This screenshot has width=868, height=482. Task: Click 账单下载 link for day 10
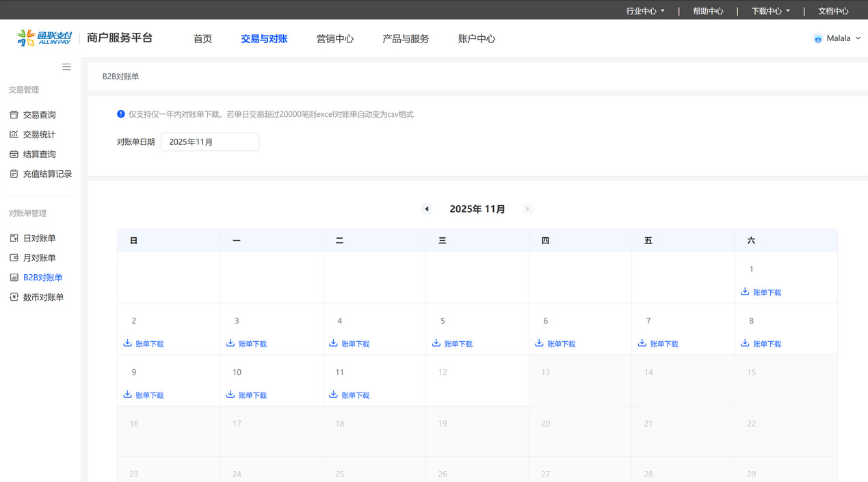tap(252, 395)
